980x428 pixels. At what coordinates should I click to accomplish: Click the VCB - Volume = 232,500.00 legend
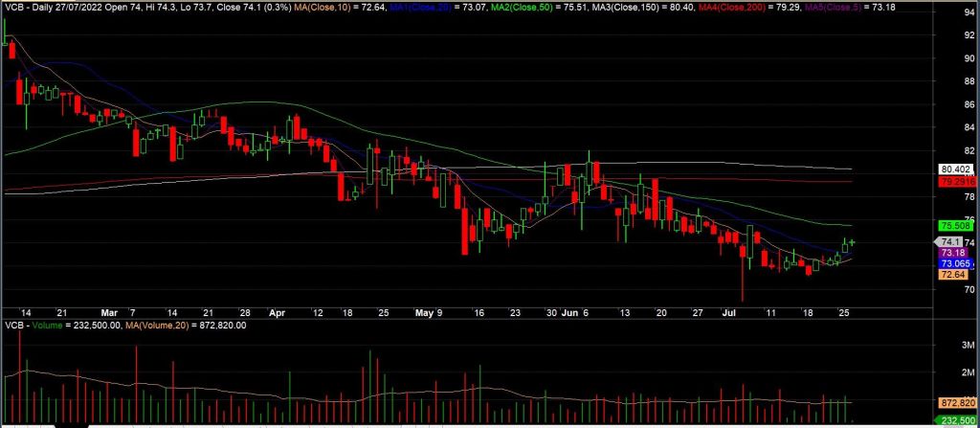click(62, 326)
